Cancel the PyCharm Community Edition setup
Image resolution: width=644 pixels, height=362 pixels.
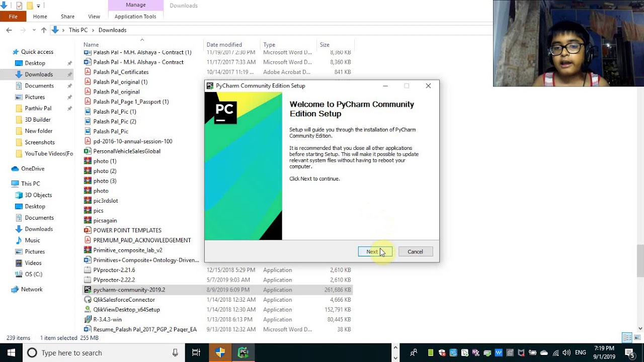pyautogui.click(x=415, y=251)
